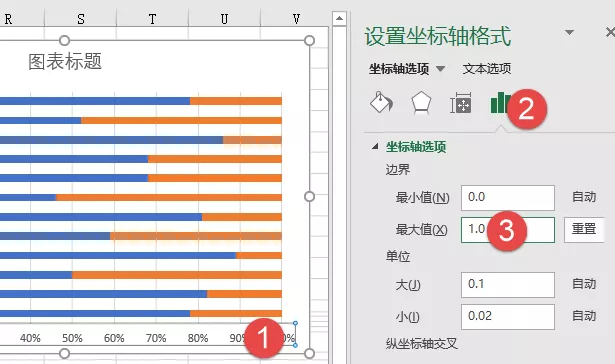Image resolution: width=615 pixels, height=364 pixels.
Task: Collapse the 坐标轴选项 section triangle
Action: (x=375, y=147)
